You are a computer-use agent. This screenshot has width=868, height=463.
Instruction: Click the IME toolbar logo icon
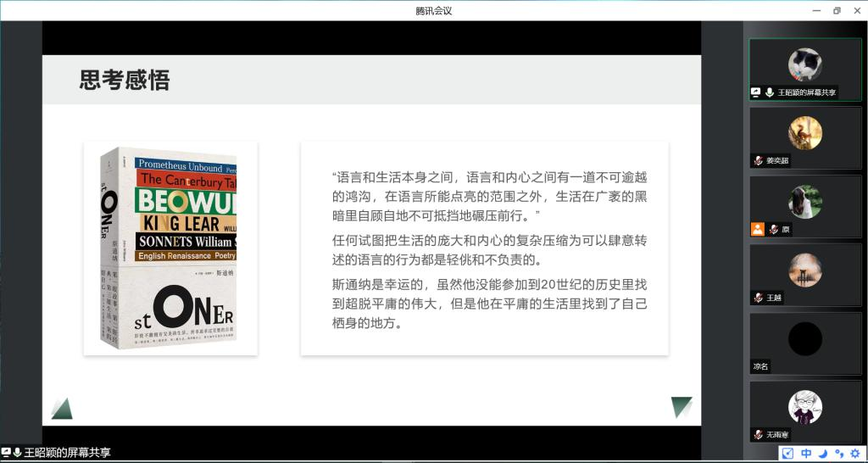point(787,453)
